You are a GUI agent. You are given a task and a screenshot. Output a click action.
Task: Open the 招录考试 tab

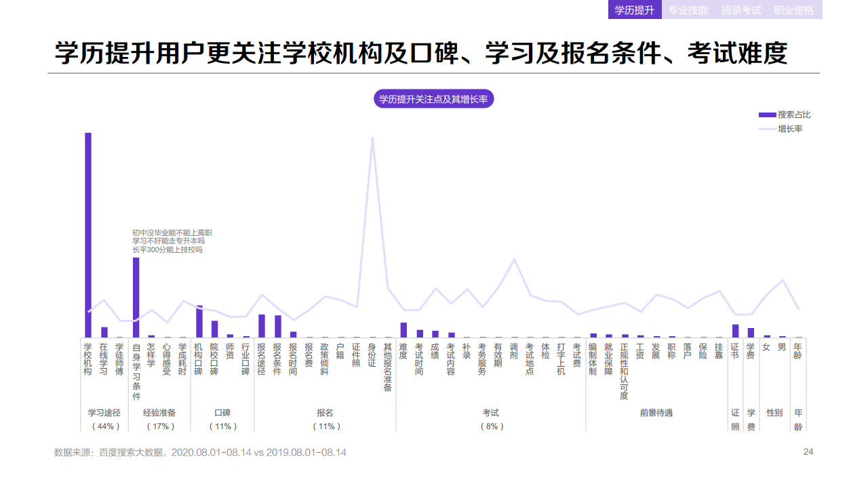(741, 10)
